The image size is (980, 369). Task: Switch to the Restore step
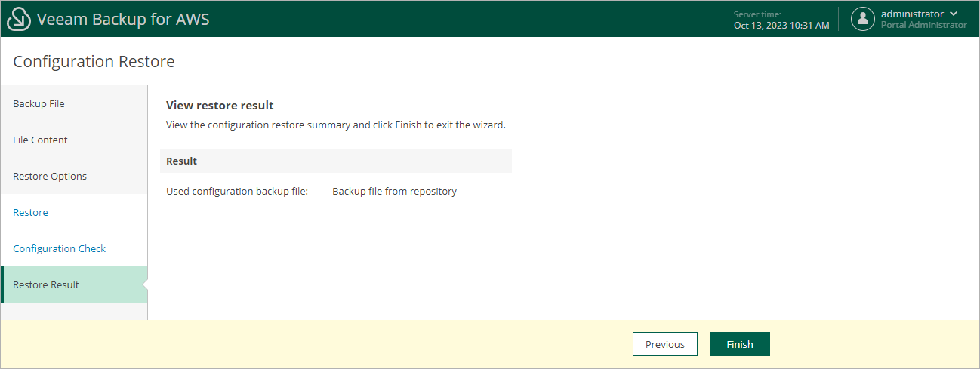[x=30, y=212]
